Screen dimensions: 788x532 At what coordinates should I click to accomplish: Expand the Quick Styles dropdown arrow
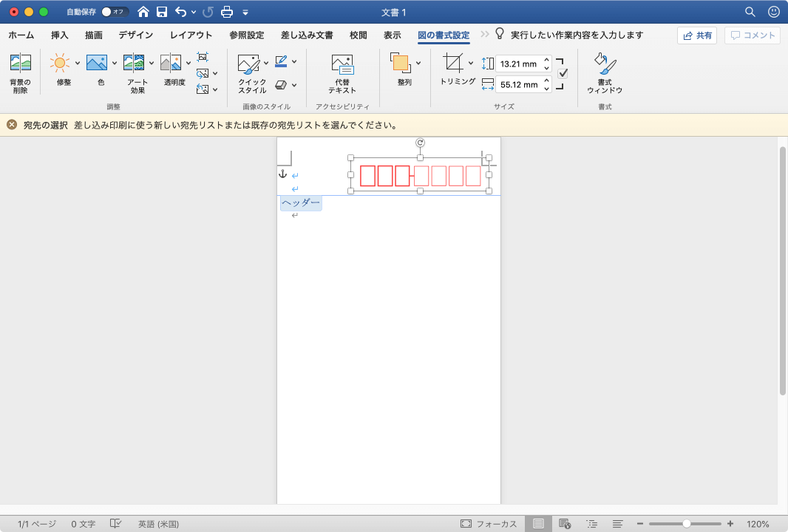(x=266, y=64)
